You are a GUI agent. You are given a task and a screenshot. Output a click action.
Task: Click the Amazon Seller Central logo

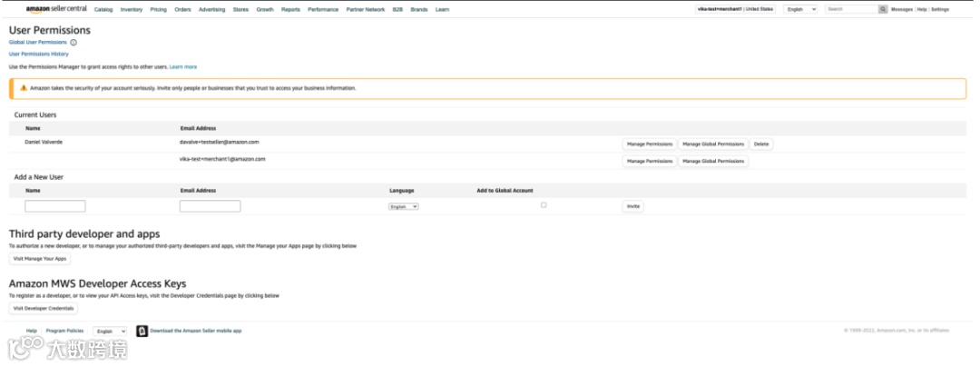56,9
